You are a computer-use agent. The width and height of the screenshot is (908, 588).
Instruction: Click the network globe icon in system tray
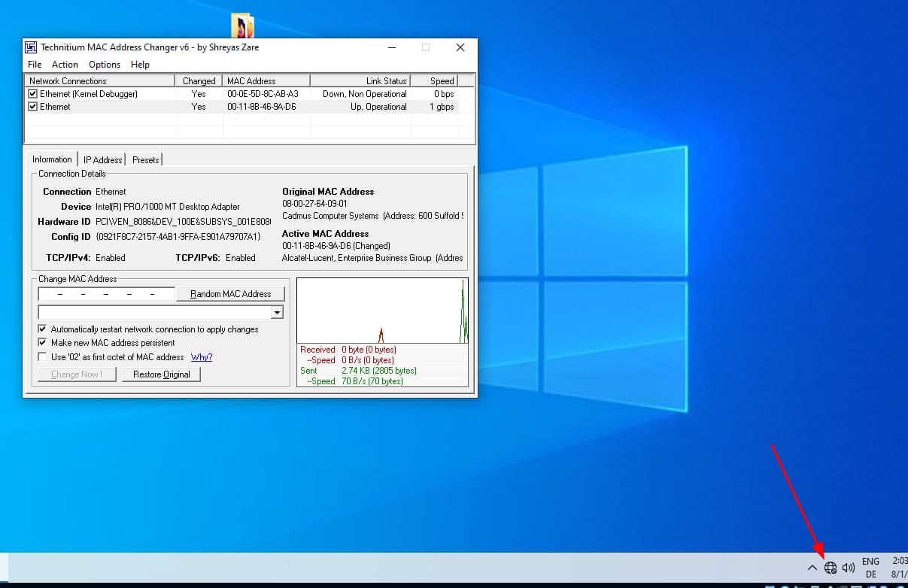[x=831, y=568]
